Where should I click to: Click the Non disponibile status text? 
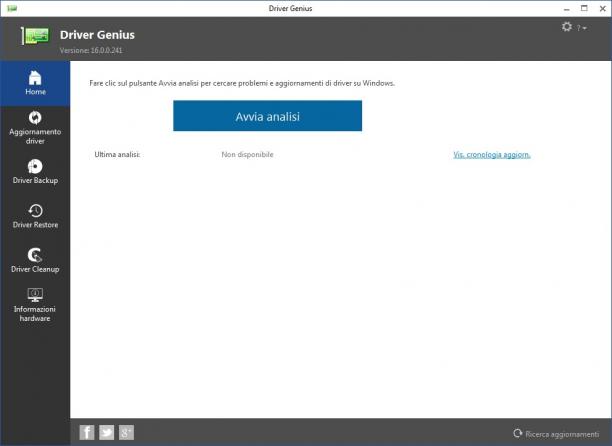pos(247,155)
